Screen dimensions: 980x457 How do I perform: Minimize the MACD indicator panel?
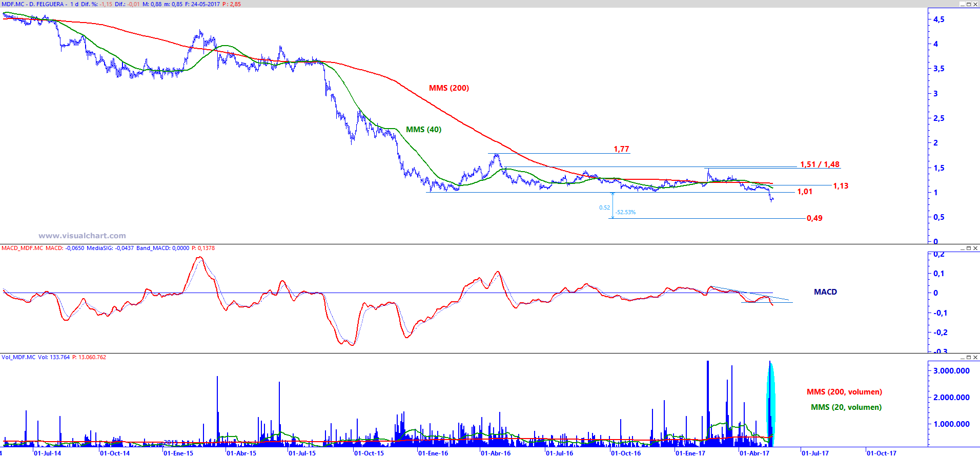point(962,248)
